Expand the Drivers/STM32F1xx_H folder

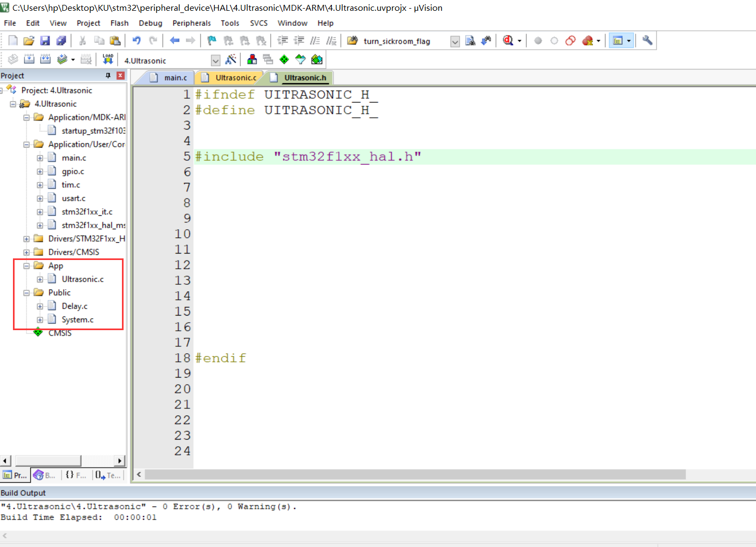26,239
